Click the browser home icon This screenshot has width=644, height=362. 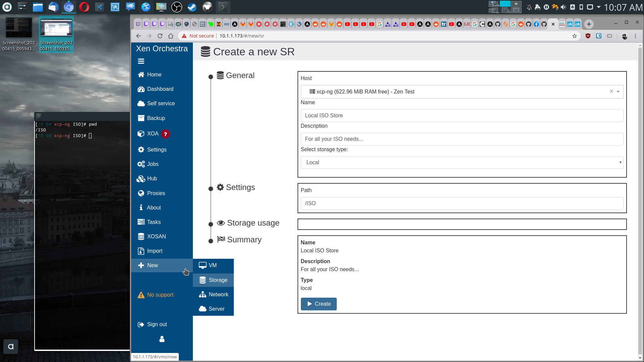point(171,36)
